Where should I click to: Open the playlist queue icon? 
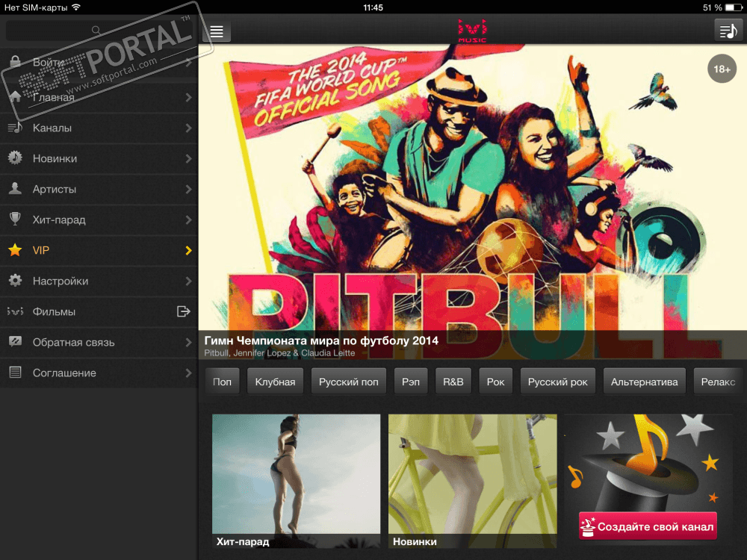pos(728,31)
